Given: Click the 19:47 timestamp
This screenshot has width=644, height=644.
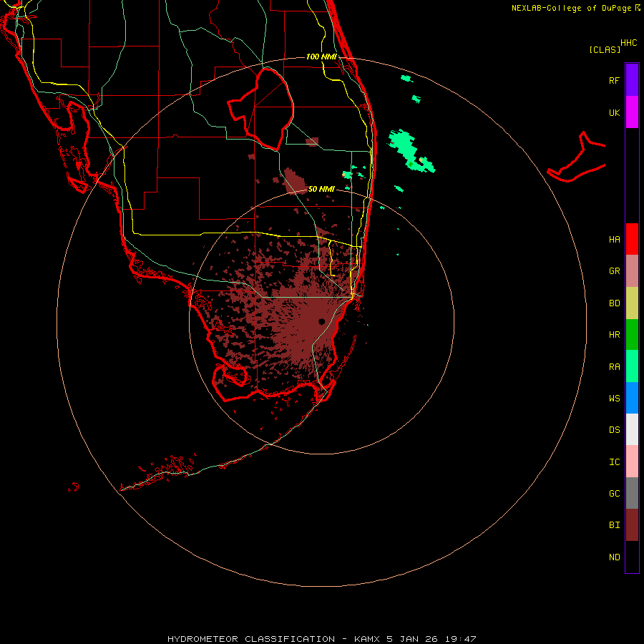Looking at the screenshot, I should pyautogui.click(x=461, y=639).
